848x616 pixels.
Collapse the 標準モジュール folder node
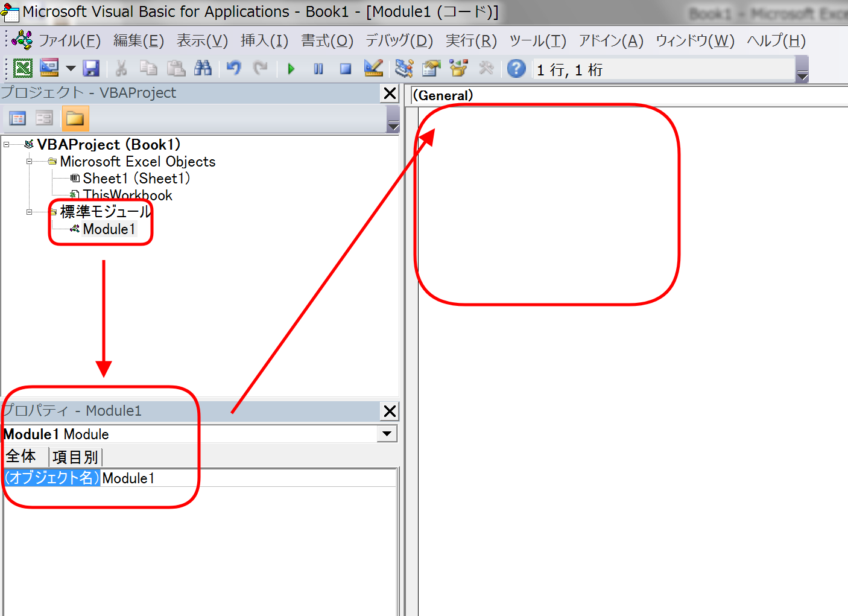click(x=29, y=212)
